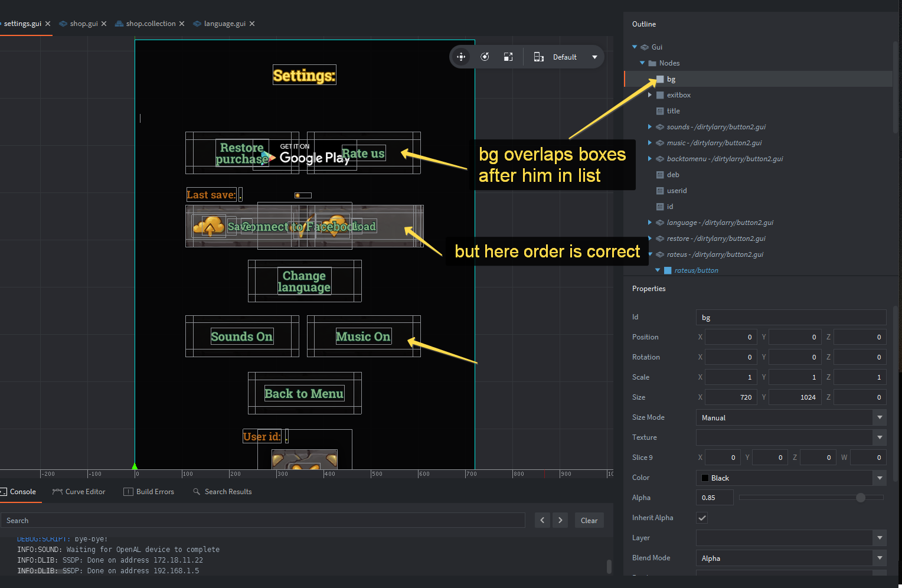
Task: Click the Nodes folder icon in Outline
Action: tap(652, 63)
